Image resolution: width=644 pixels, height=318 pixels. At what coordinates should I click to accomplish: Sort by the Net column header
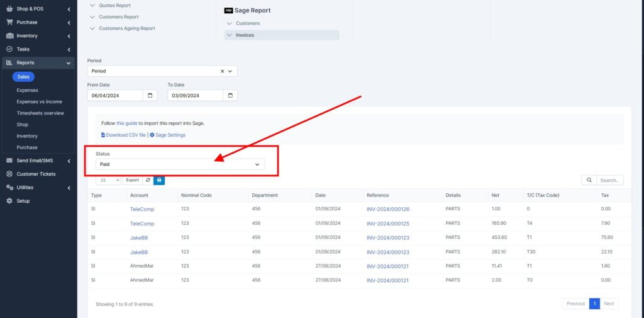click(x=496, y=195)
